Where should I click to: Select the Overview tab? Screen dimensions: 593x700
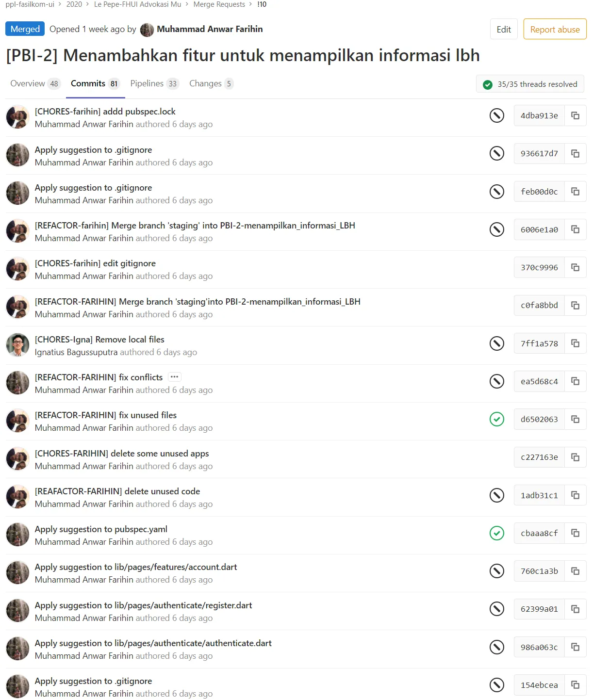coord(27,83)
